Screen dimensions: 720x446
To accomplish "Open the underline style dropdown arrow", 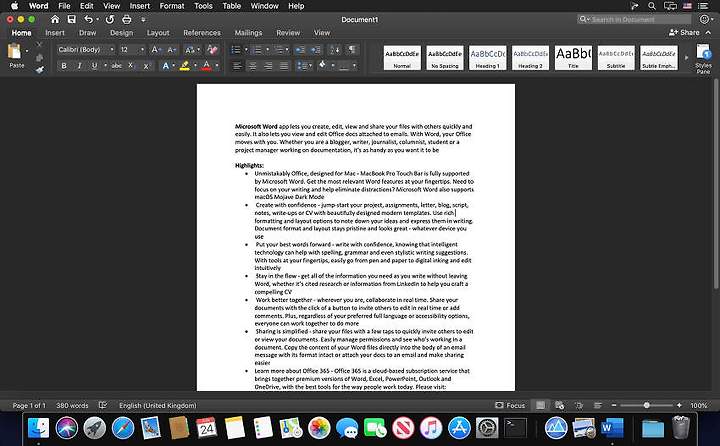I will 105,66.
